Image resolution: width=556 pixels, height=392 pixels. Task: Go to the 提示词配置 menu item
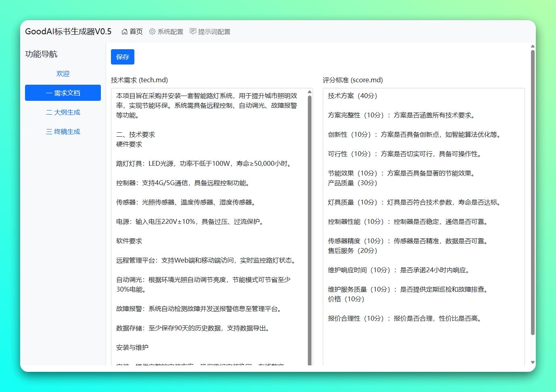click(210, 31)
